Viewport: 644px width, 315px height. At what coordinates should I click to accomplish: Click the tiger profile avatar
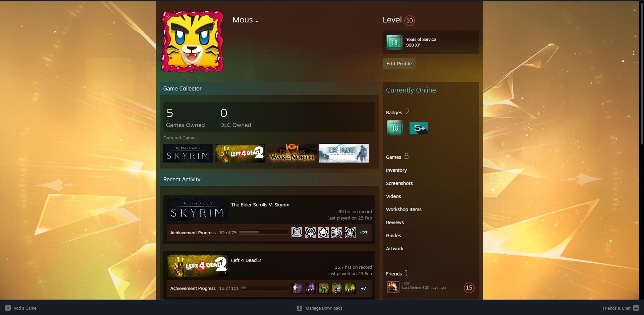pos(192,41)
